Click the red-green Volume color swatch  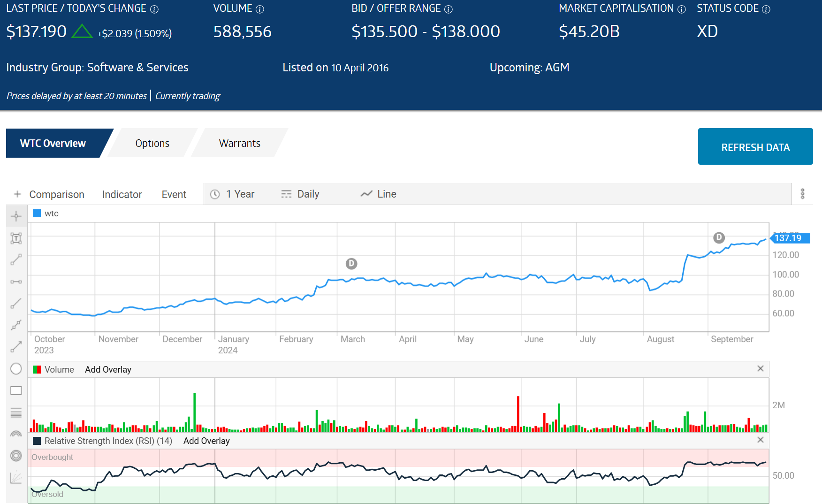coord(37,369)
